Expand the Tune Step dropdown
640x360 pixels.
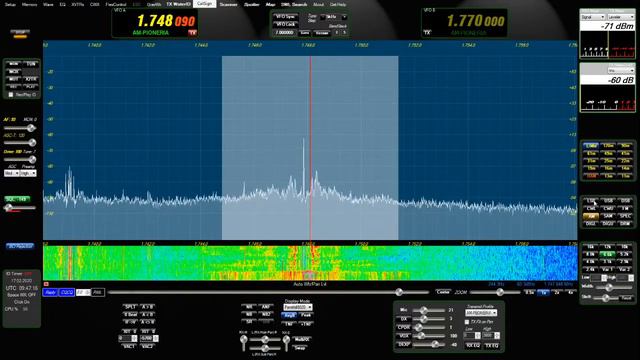[344, 17]
